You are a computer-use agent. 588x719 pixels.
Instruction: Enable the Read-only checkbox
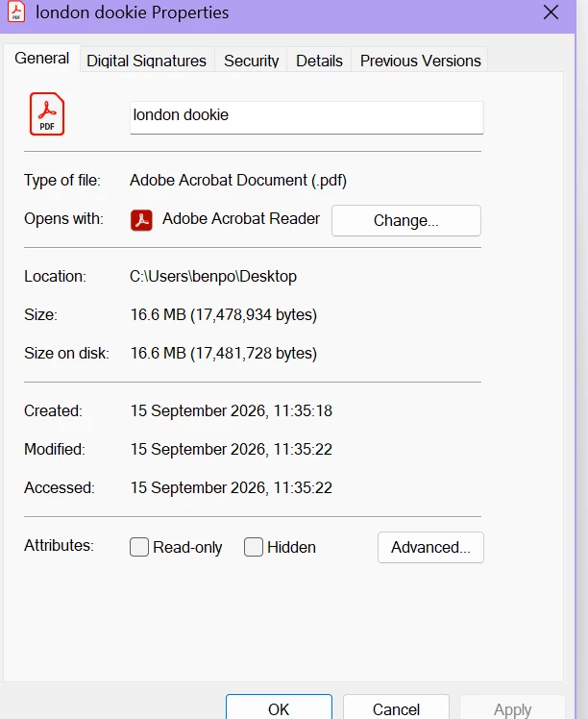coord(139,547)
